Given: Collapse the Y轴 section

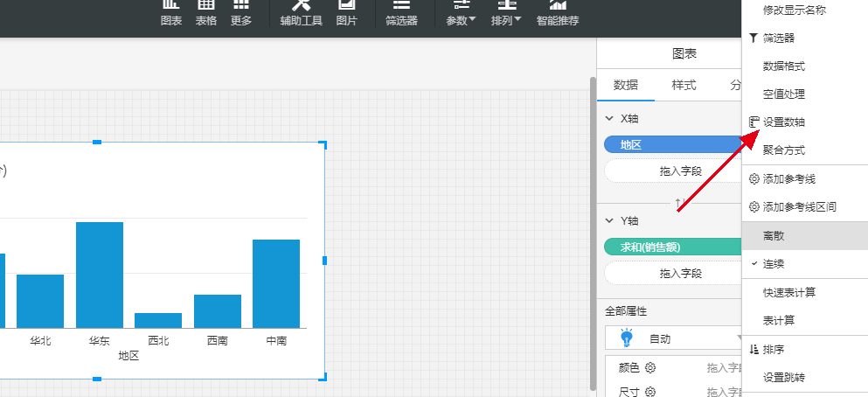Looking at the screenshot, I should (609, 221).
